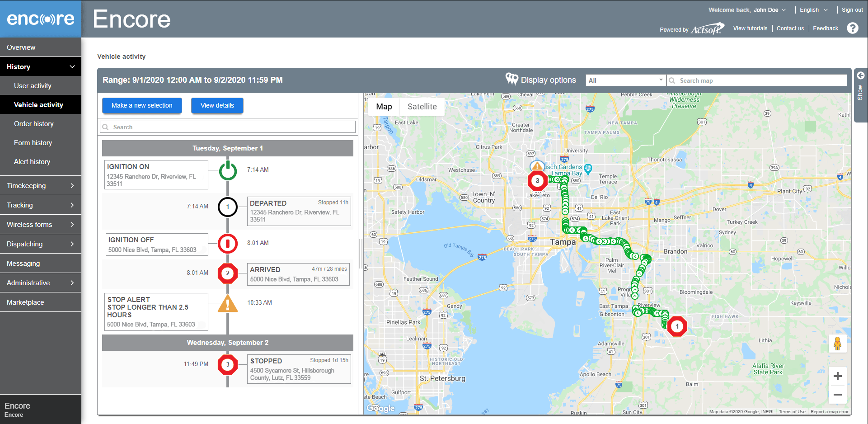868x424 pixels.
Task: Click the View details button
Action: (217, 105)
